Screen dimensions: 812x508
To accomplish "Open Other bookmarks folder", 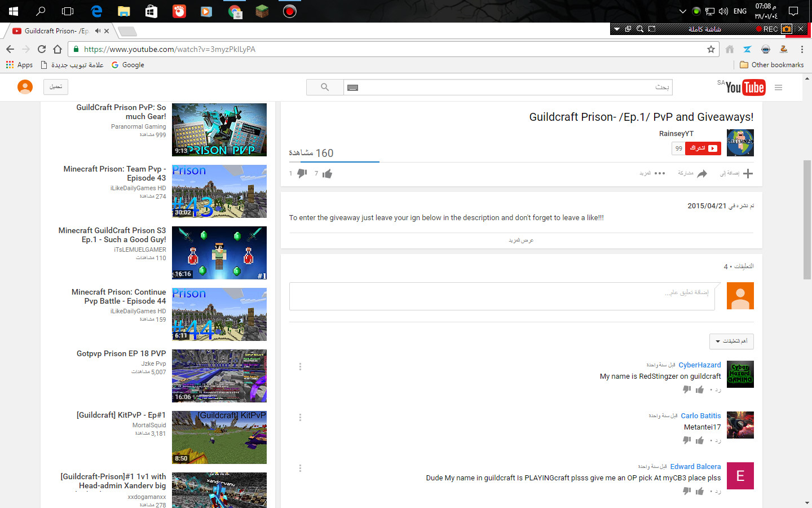I will coord(772,65).
